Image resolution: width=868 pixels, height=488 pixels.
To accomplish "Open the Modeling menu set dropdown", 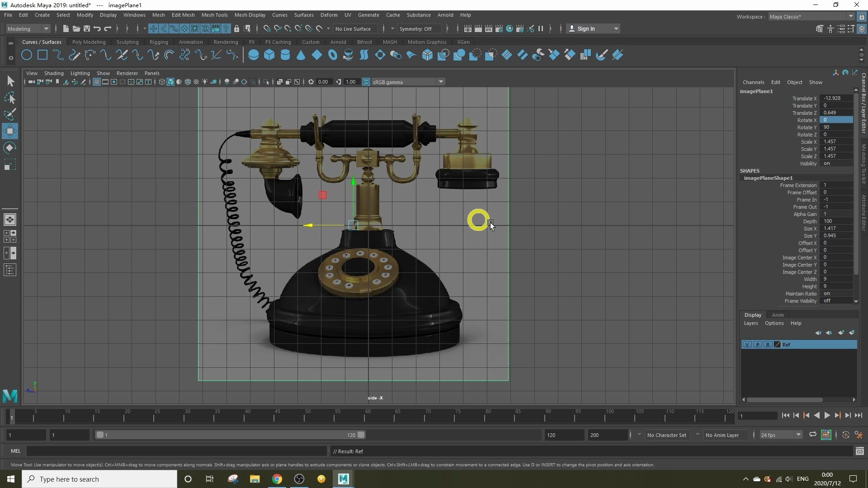I will [x=28, y=28].
